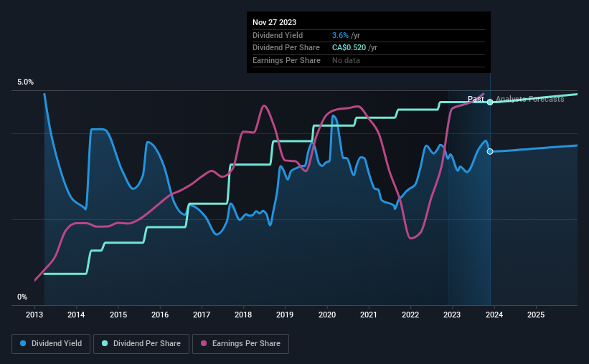The width and height of the screenshot is (589, 364).
Task: Click the No data earnings value
Action: (x=346, y=60)
